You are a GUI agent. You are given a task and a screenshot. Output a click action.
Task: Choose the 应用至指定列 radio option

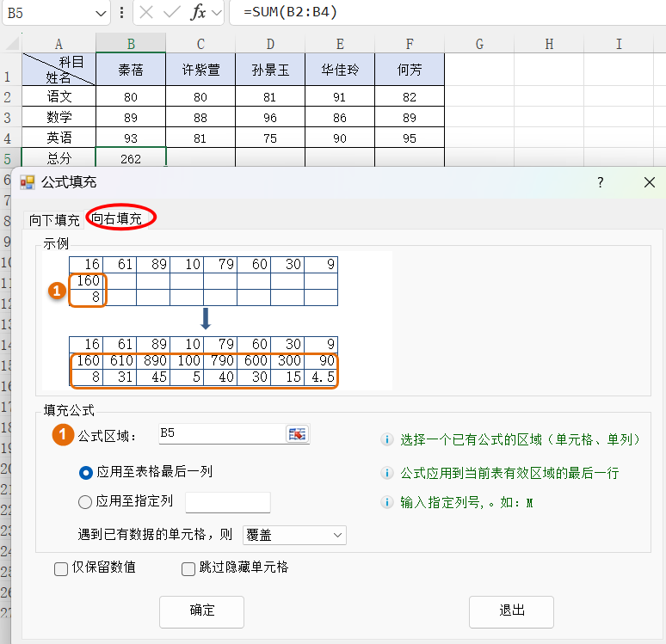pos(85,502)
